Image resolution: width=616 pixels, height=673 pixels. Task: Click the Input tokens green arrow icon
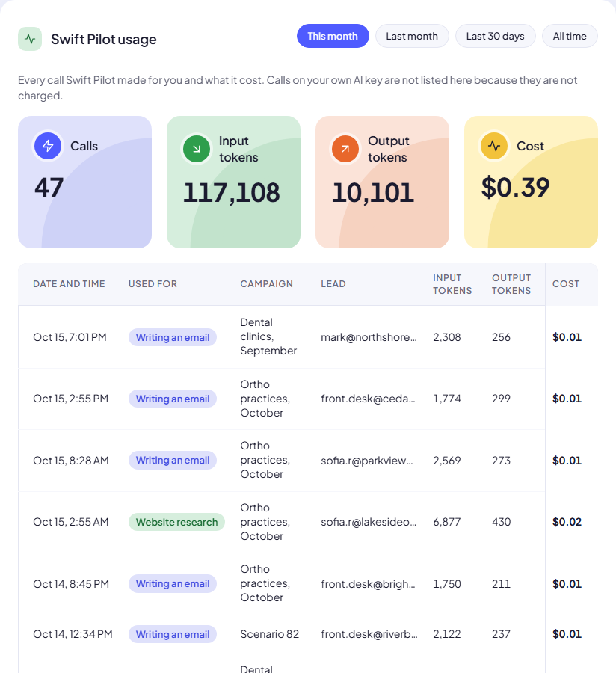pos(197,149)
